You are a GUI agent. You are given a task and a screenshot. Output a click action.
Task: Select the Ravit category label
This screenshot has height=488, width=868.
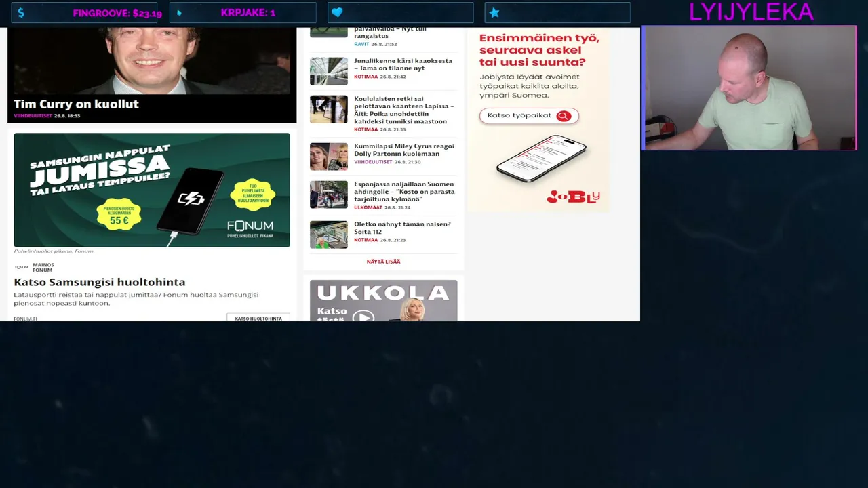click(361, 44)
